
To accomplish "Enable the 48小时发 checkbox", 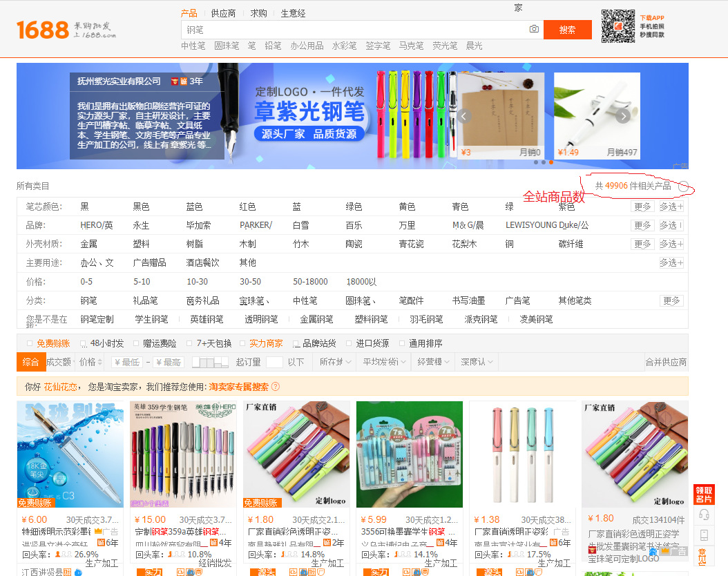I will point(83,343).
